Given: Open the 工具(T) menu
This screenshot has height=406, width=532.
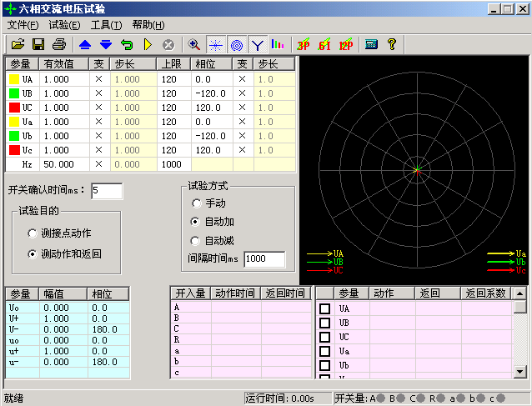Looking at the screenshot, I should coord(106,25).
